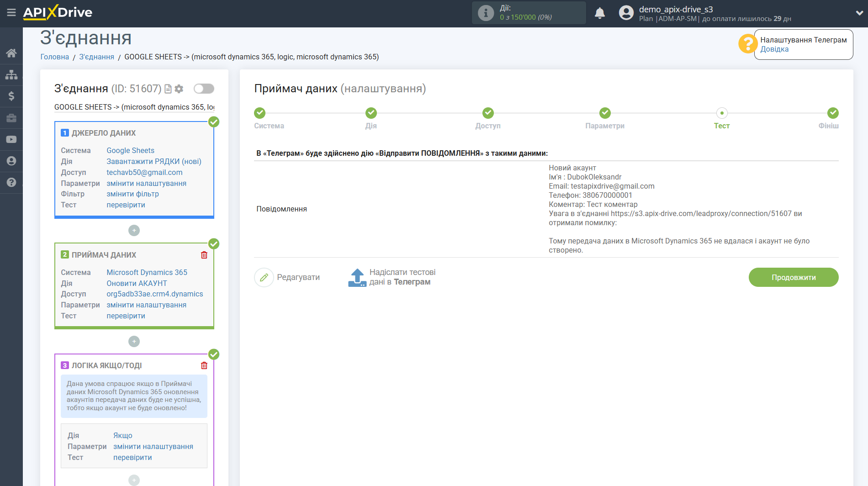Viewport: 868px width, 486px height.
Task: Delete the Logic If/Then block
Action: [204, 365]
